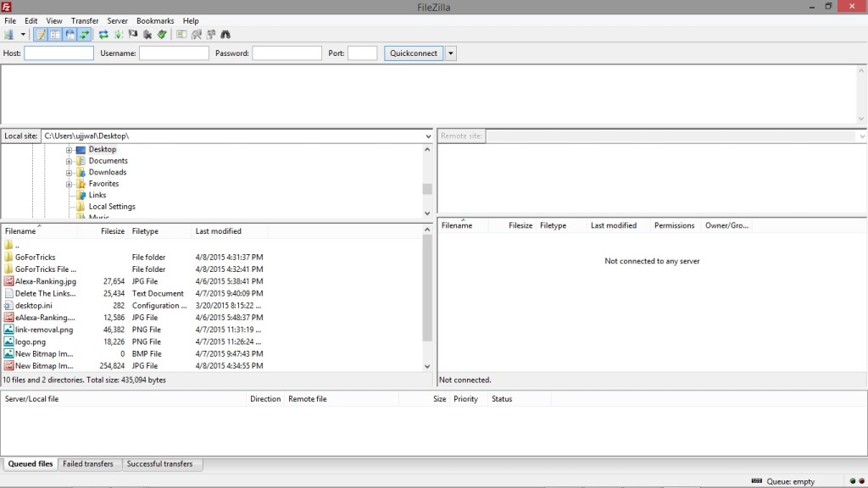
Task: Switch to the Failed transfers tab
Action: pyautogui.click(x=88, y=463)
